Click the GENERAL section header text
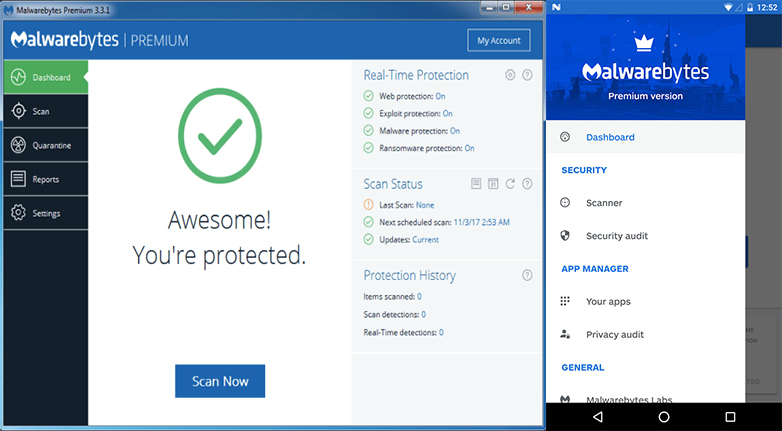Screen dimensions: 782x431 (x=583, y=368)
